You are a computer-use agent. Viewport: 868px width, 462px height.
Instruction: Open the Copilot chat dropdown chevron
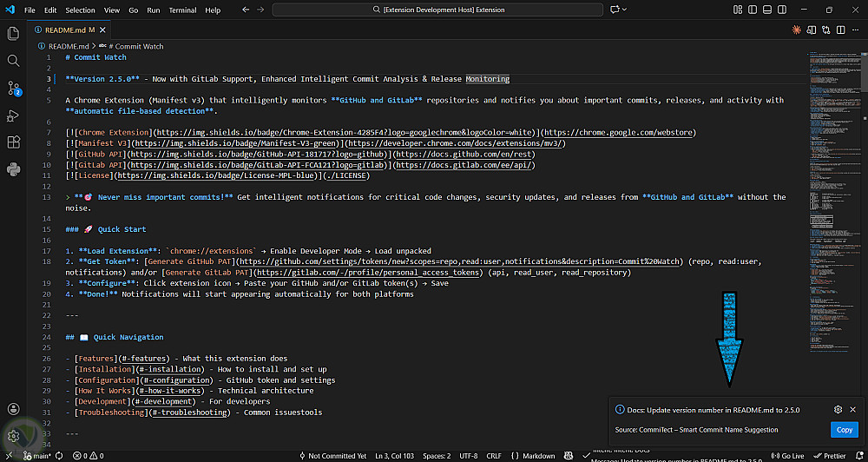pyautogui.click(x=623, y=10)
